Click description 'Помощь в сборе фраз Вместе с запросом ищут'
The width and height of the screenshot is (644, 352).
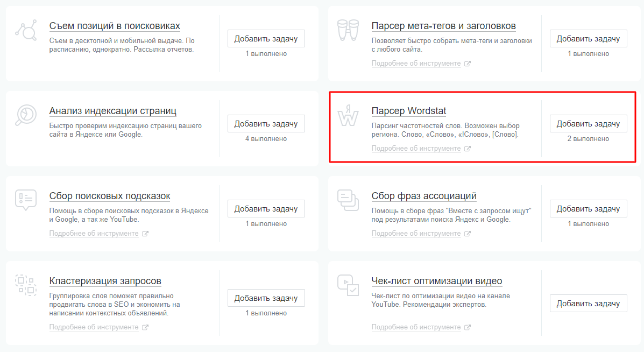[x=451, y=215]
